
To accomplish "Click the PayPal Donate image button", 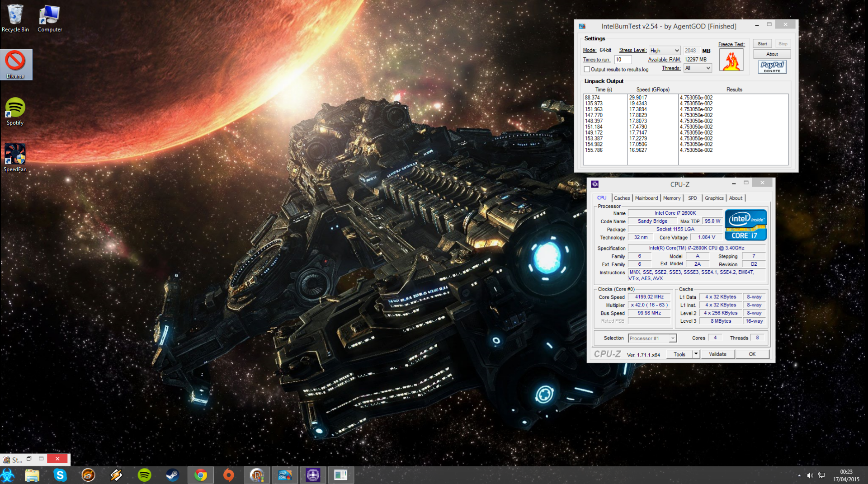I will click(x=772, y=67).
